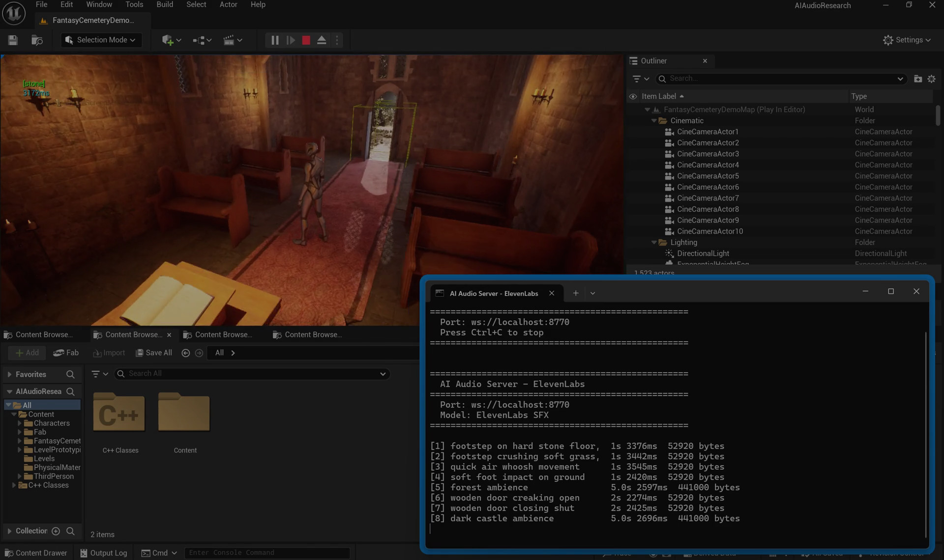Close the Outliner panel tab
The image size is (944, 560).
point(705,61)
